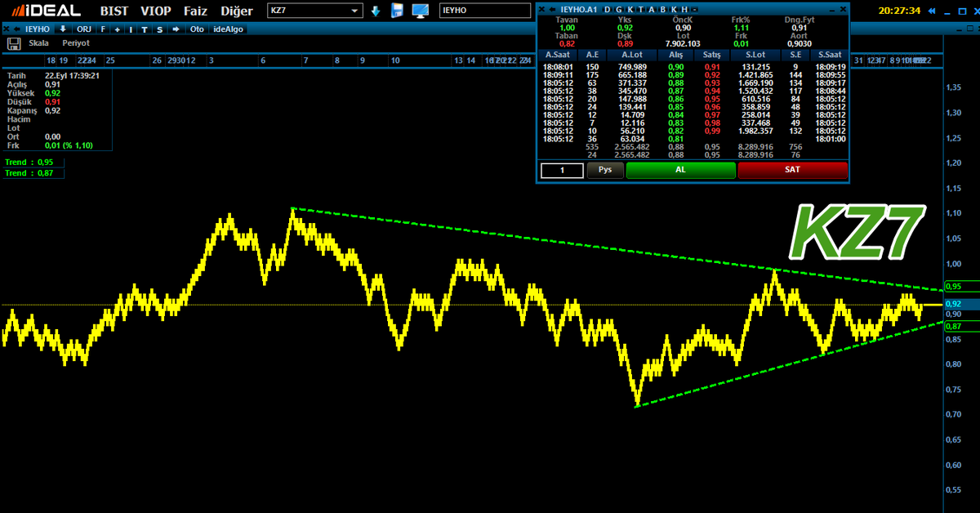Click the plus icon in chart toolbar
Image resolution: width=980 pixels, height=513 pixels.
coord(117,29)
